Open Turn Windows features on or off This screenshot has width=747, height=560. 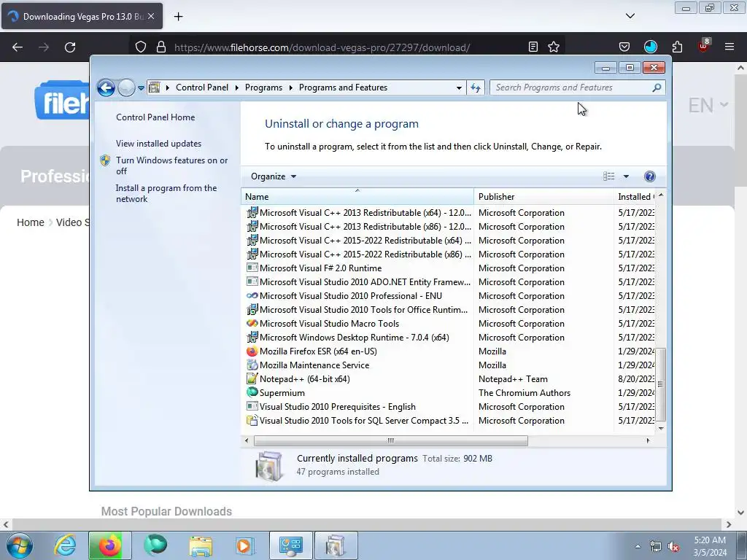point(171,166)
